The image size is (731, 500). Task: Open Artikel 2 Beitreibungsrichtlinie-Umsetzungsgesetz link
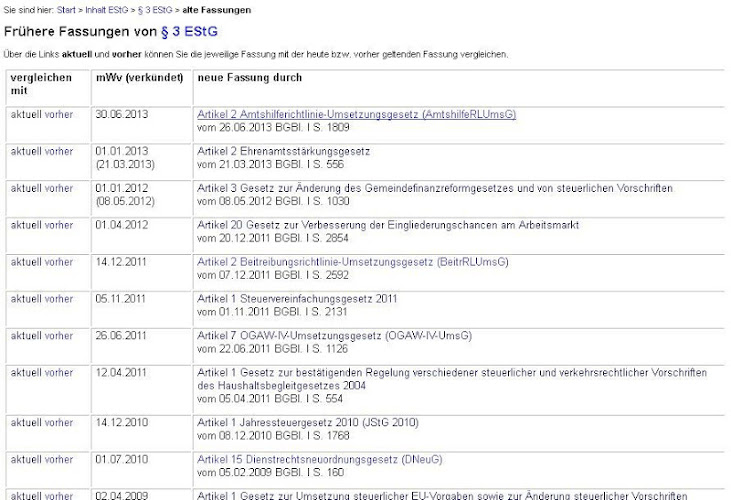click(352, 262)
